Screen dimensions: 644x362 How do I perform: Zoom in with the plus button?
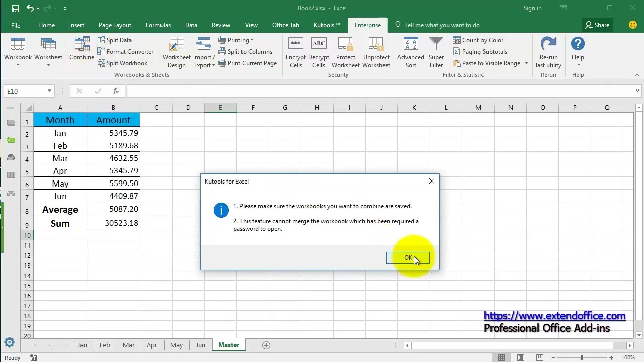611,358
